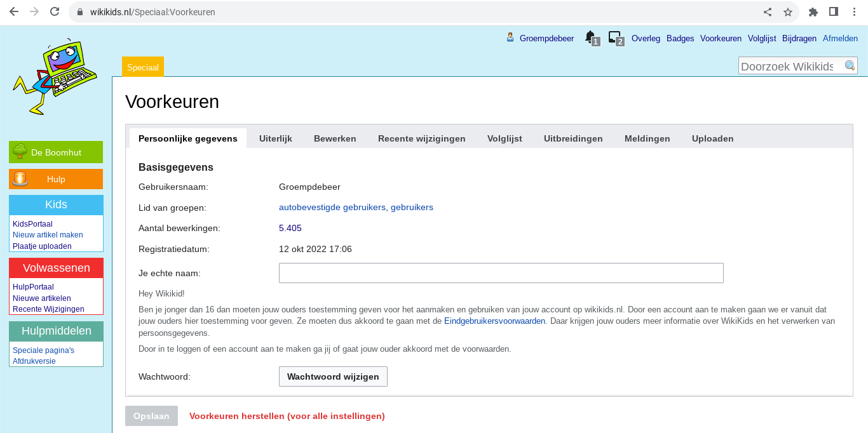Select the Persoonlijke gegevens tab
This screenshot has height=433, width=868.
188,138
